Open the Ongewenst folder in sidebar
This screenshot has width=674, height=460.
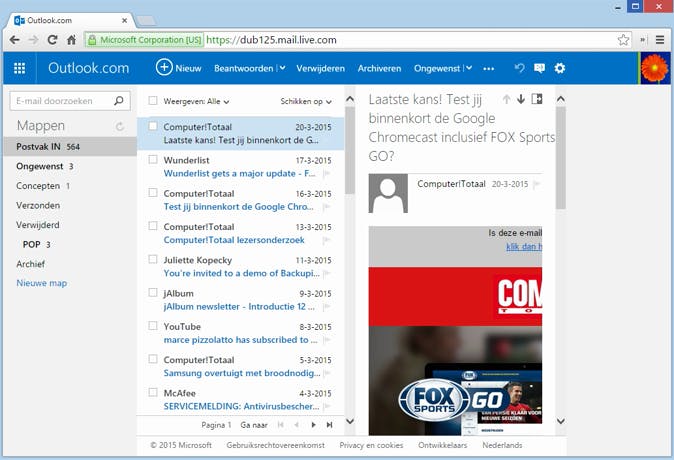[70, 166]
